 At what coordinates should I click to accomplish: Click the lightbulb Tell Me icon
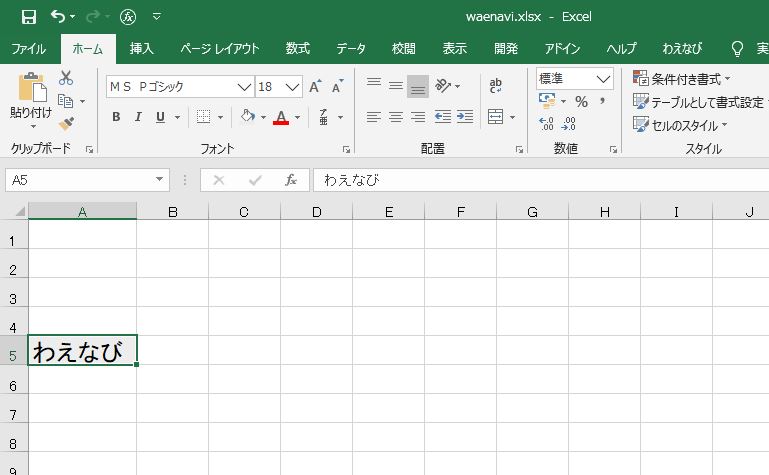coord(737,49)
